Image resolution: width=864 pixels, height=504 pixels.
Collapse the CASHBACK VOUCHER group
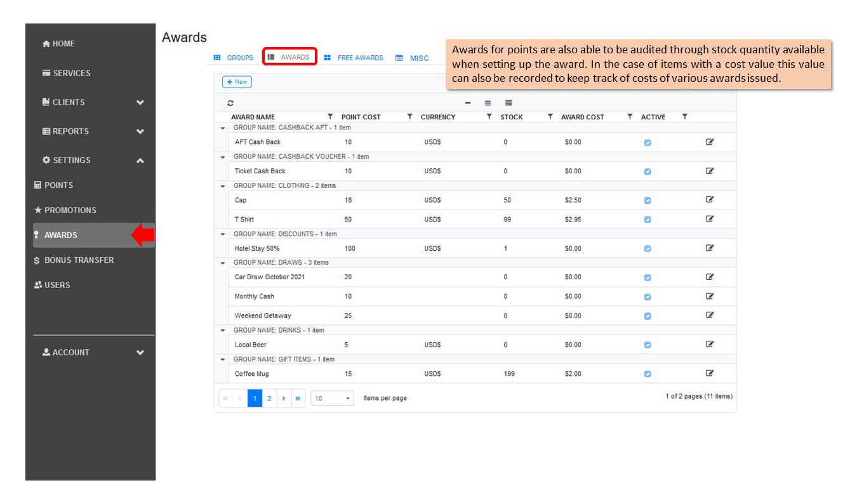click(x=223, y=157)
